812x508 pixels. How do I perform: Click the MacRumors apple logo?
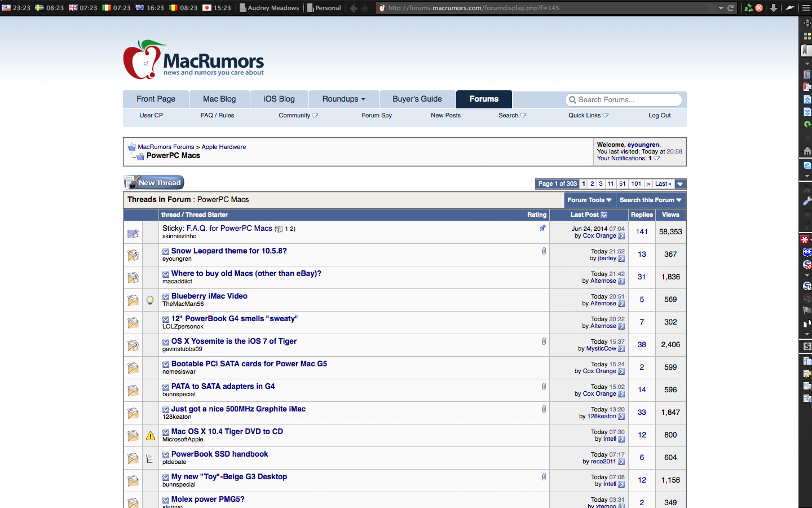pos(144,60)
